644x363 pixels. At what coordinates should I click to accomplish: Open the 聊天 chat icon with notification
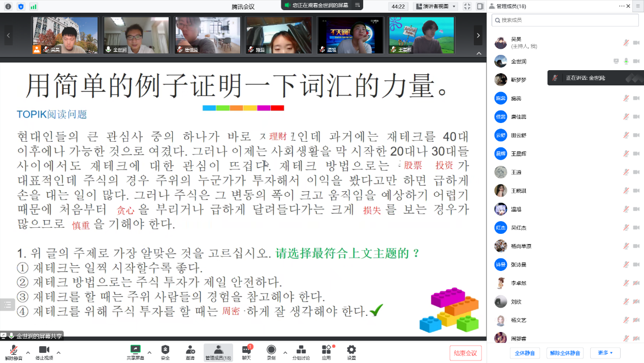pyautogui.click(x=246, y=352)
